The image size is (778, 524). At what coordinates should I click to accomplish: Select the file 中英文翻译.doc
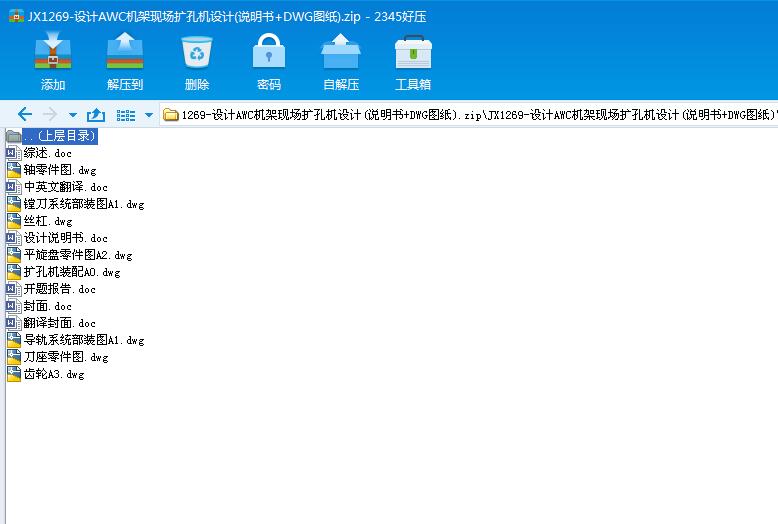(x=65, y=187)
